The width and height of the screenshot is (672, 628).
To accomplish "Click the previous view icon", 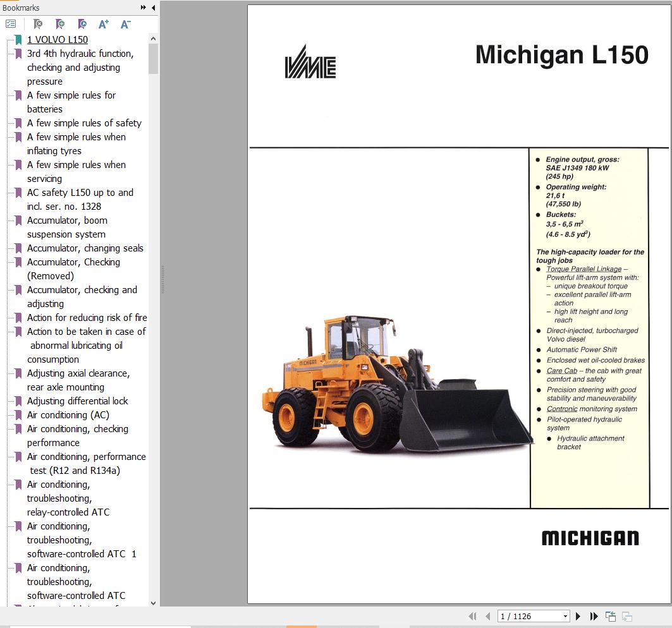I will pos(610,616).
